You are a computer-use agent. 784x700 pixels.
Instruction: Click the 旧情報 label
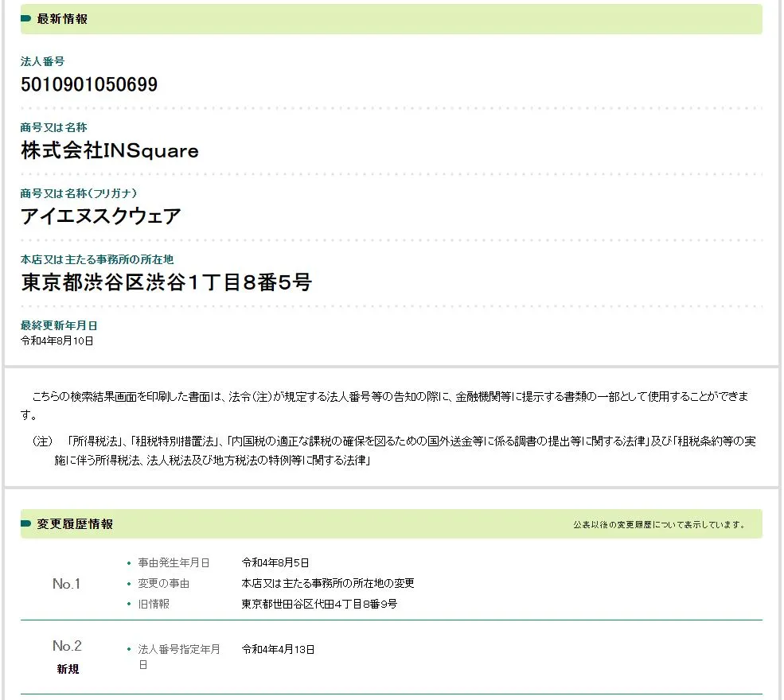[x=154, y=604]
